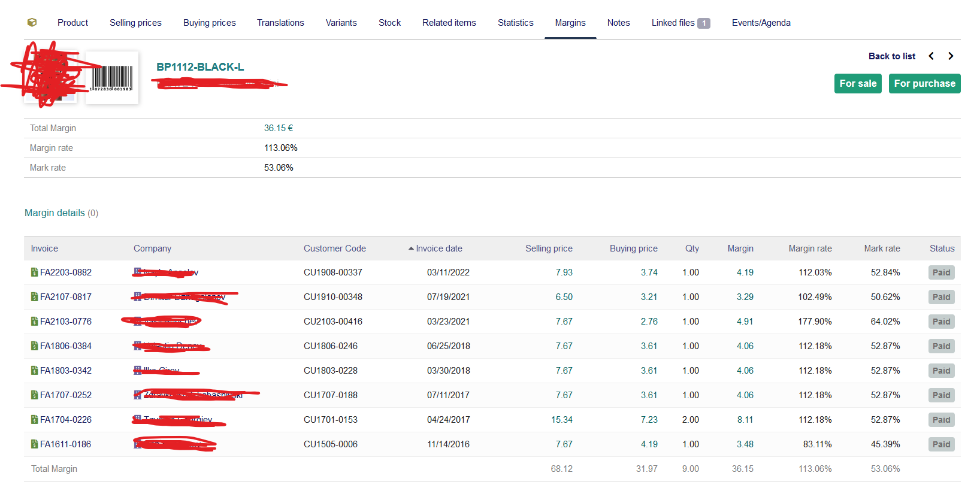Click the product cube icon before the tabs
980x494 pixels.
pyautogui.click(x=32, y=22)
